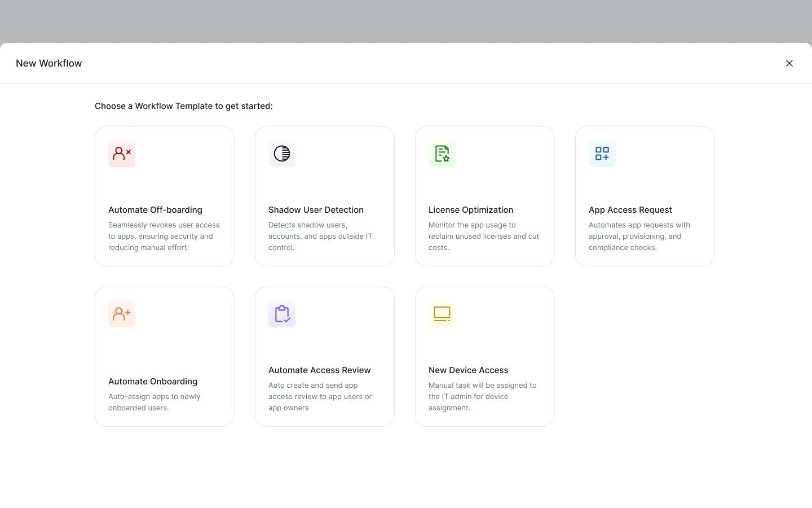Choose the Shadow User Detection template title
Viewport: 812px width, 508px height.
[x=316, y=210]
